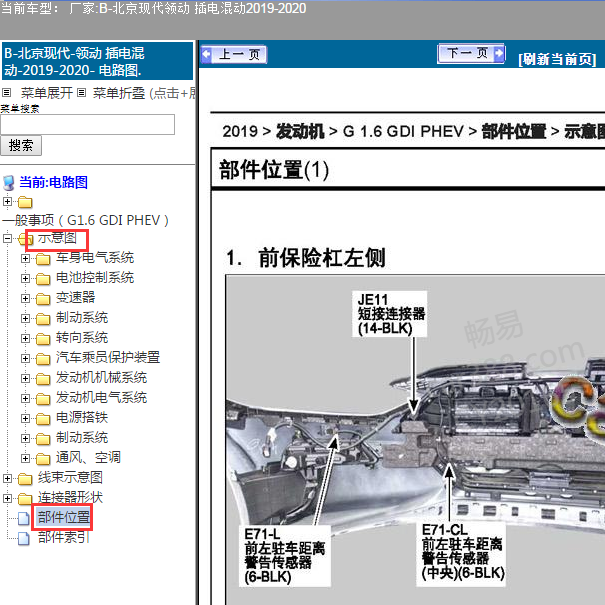Expand the 汽车乘员保护装置 node

point(25,359)
